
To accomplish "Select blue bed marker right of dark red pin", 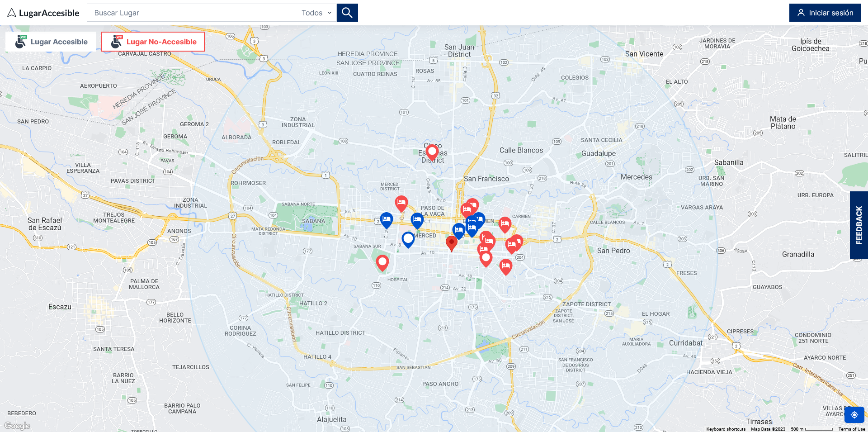I will [458, 231].
